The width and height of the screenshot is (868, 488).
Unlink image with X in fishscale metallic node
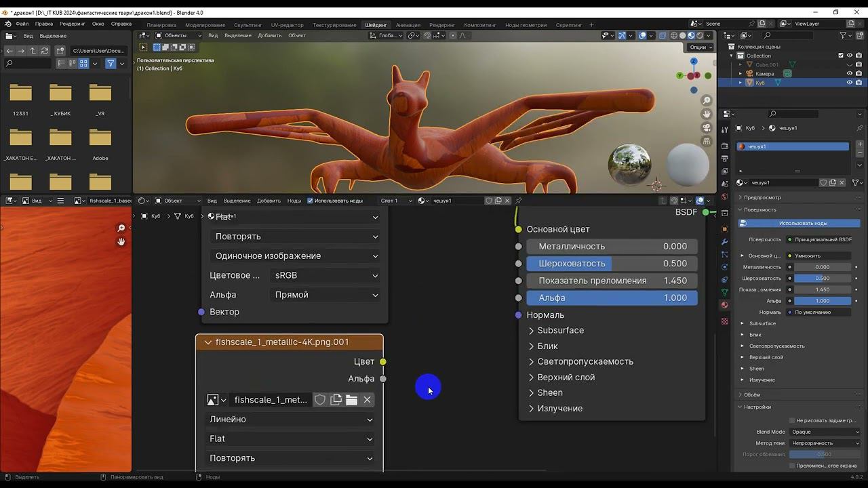(x=368, y=400)
